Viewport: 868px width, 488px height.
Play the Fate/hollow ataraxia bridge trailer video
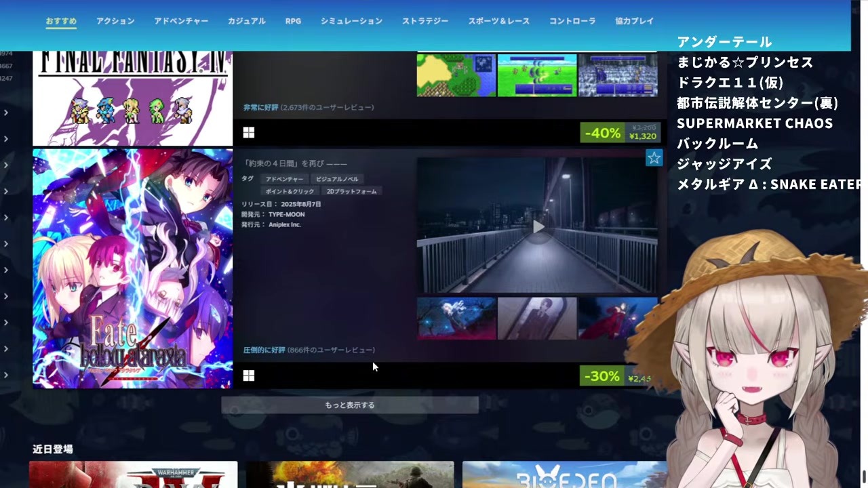coord(538,226)
